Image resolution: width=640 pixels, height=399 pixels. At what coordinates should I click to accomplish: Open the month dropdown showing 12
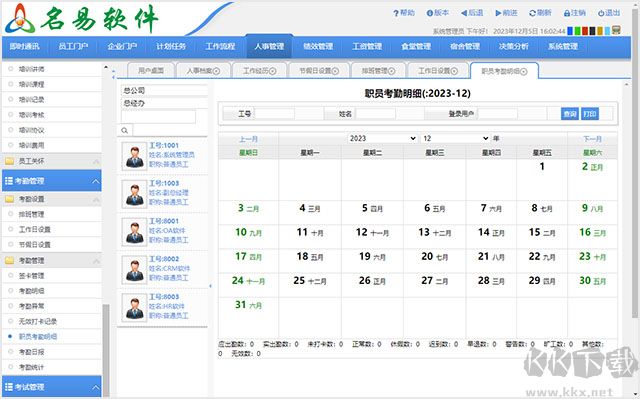(x=455, y=138)
